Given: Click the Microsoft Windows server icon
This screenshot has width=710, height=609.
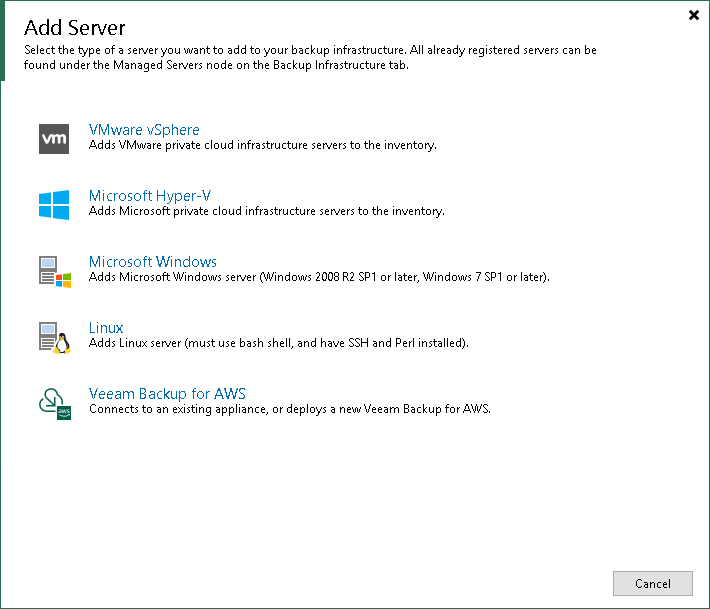Looking at the screenshot, I should [55, 272].
